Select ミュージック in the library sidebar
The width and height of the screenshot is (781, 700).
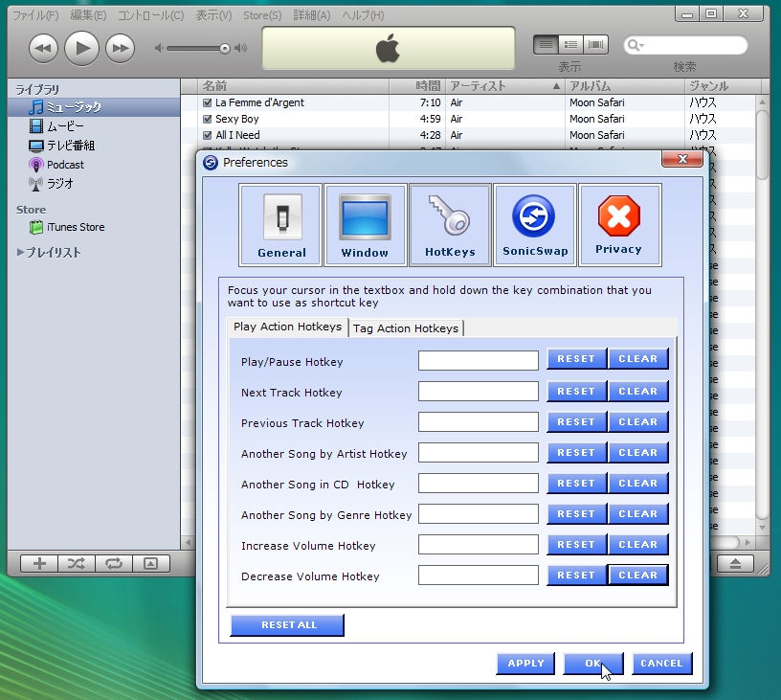pos(94,107)
